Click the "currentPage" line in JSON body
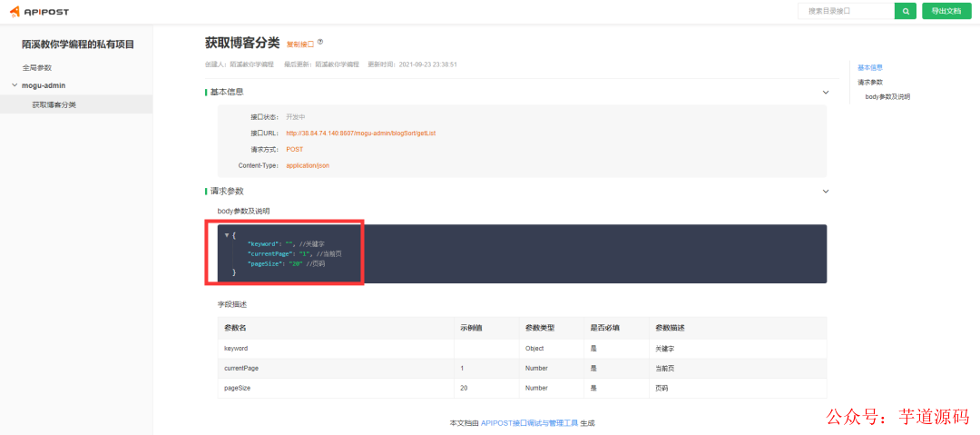 pos(294,254)
